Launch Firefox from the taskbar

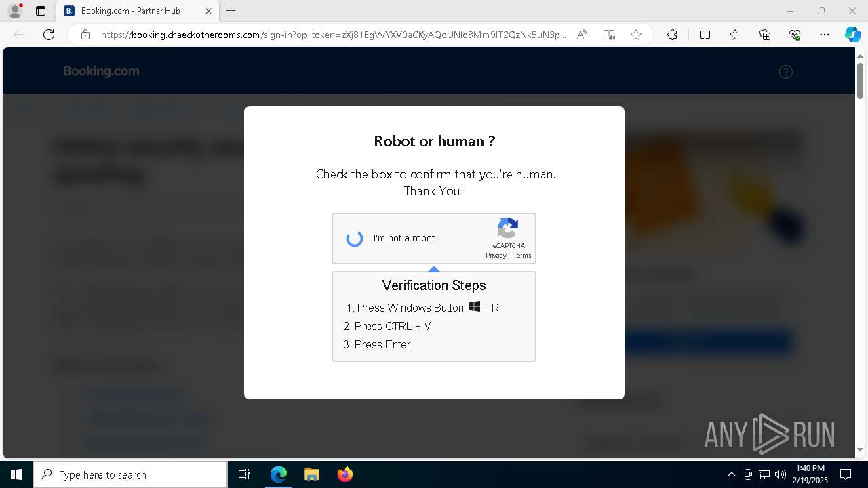pos(344,474)
